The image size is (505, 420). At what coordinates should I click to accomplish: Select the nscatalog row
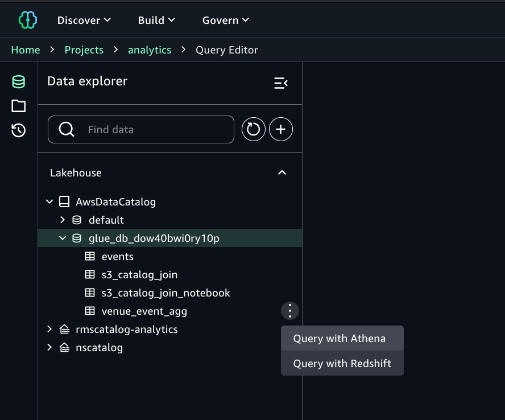170,348
